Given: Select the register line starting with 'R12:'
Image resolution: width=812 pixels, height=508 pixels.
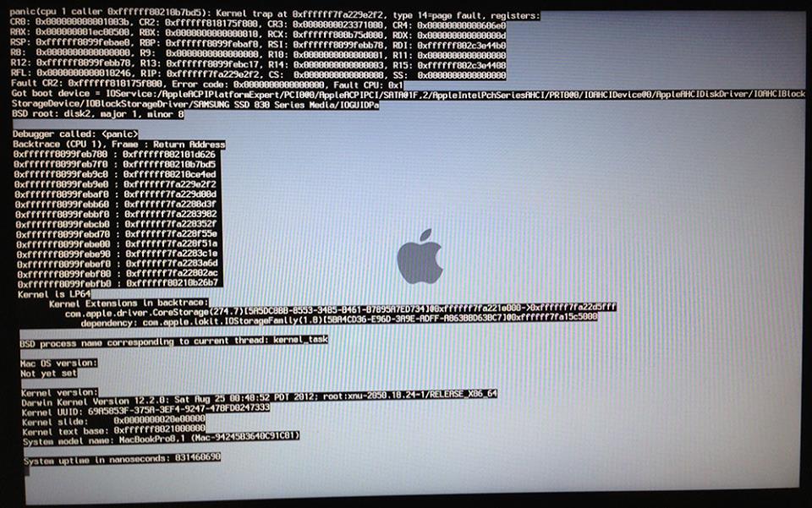Looking at the screenshot, I should (x=258, y=65).
